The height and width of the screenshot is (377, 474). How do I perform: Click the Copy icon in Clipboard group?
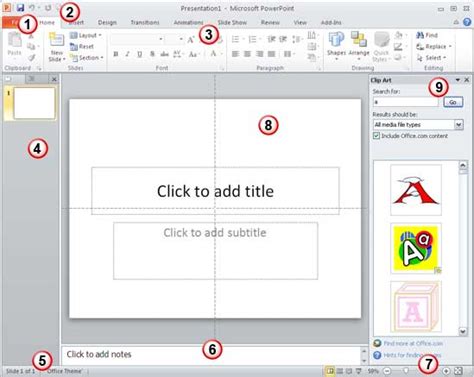click(31, 46)
